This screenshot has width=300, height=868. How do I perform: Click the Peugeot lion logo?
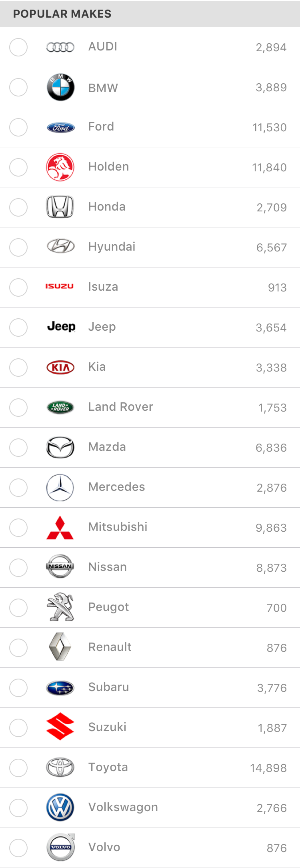(61, 607)
